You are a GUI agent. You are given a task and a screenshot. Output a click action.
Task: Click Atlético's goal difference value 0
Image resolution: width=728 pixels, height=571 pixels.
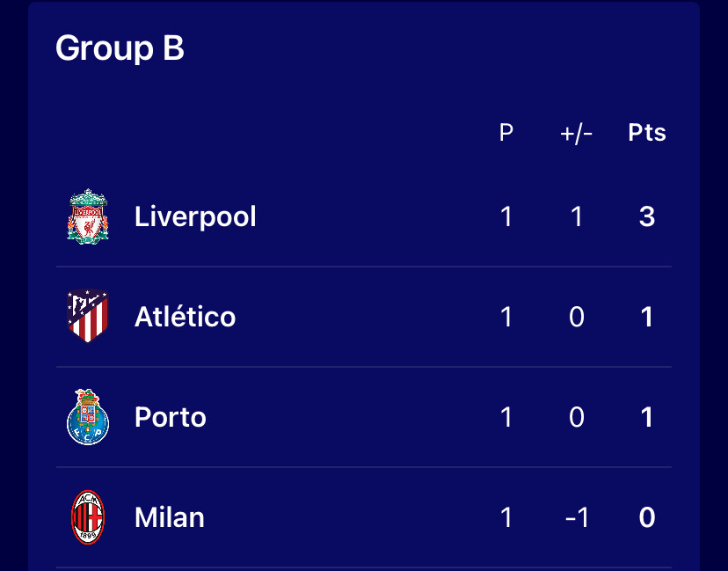(577, 317)
